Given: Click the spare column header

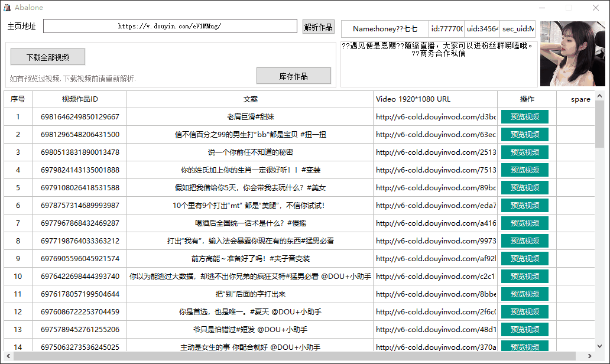Looking at the screenshot, I should [x=576, y=99].
